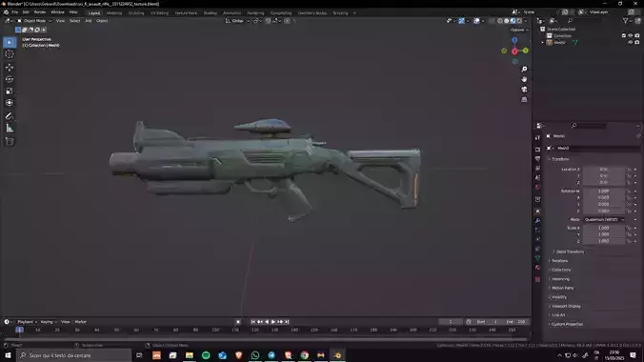644x362 pixels.
Task: Open the Window menu
Action: click(57, 12)
